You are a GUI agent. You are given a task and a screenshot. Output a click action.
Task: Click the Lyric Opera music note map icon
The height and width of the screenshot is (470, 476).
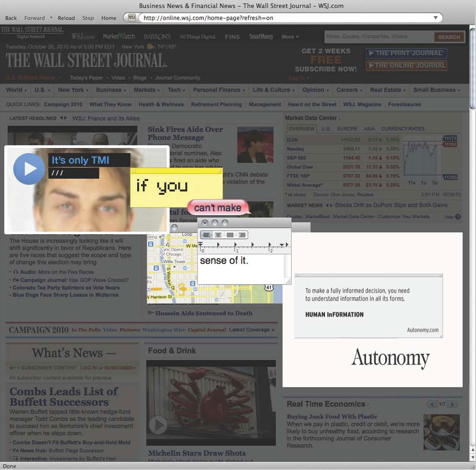[x=167, y=245]
